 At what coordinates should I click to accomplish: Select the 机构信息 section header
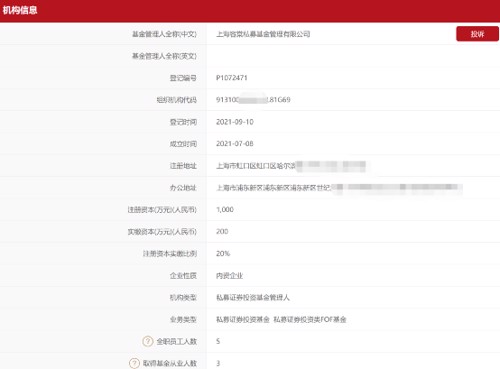(x=20, y=10)
